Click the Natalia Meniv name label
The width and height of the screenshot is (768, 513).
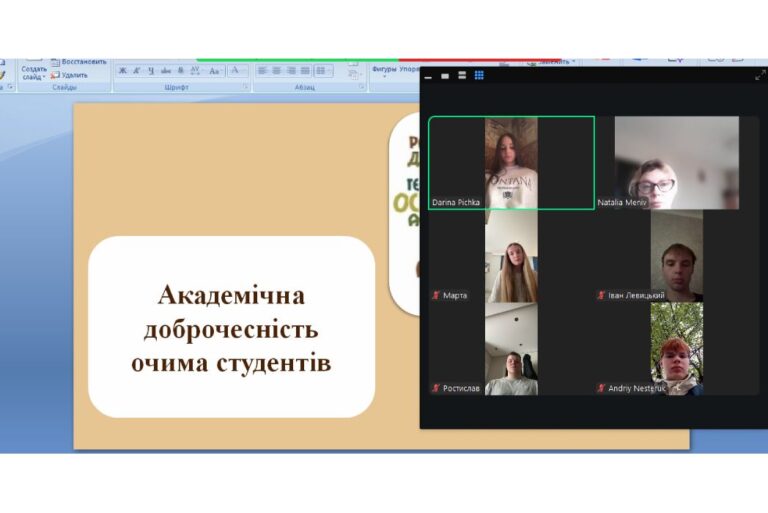622,202
